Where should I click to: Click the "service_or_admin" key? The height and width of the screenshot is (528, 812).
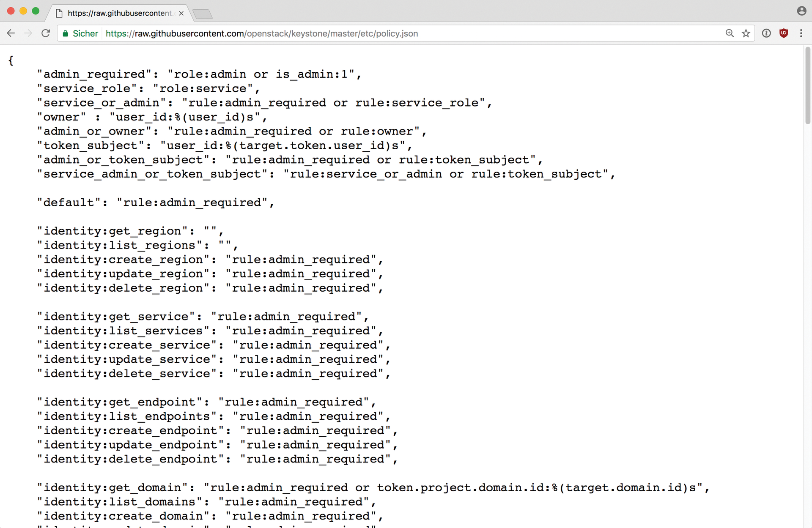101,103
